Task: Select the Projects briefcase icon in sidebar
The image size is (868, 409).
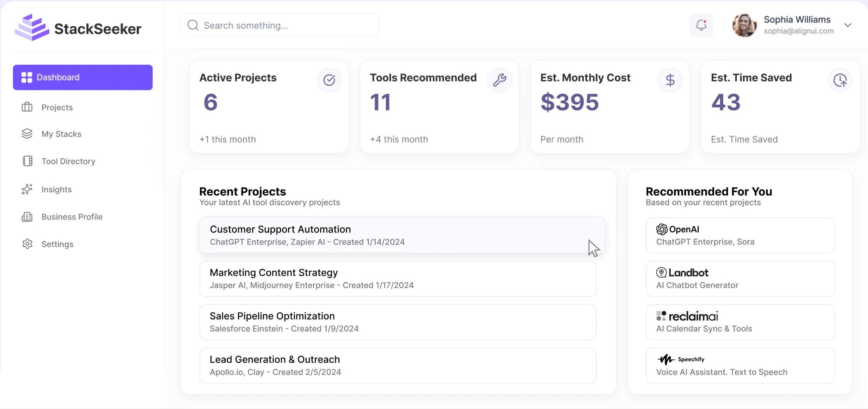Action: pos(27,107)
